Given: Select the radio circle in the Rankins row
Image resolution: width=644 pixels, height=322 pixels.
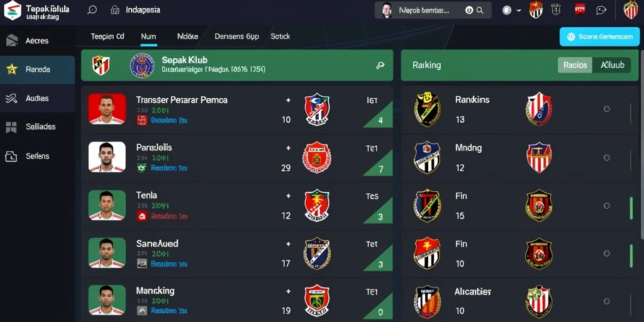Looking at the screenshot, I should [x=607, y=109].
